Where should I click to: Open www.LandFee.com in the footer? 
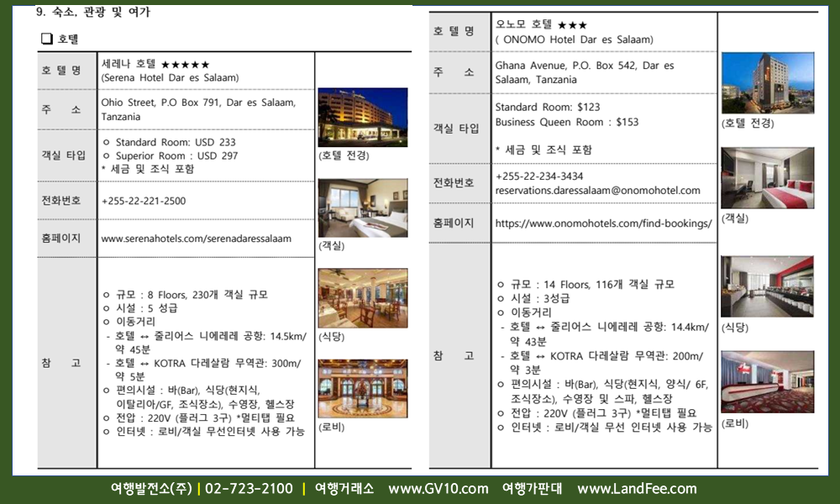[637, 489]
